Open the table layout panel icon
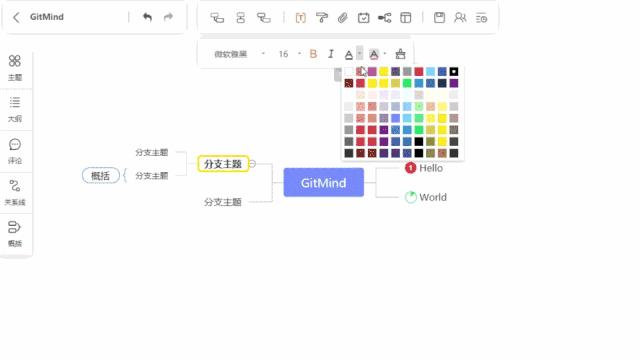The width and height of the screenshot is (640, 360). pos(406,18)
